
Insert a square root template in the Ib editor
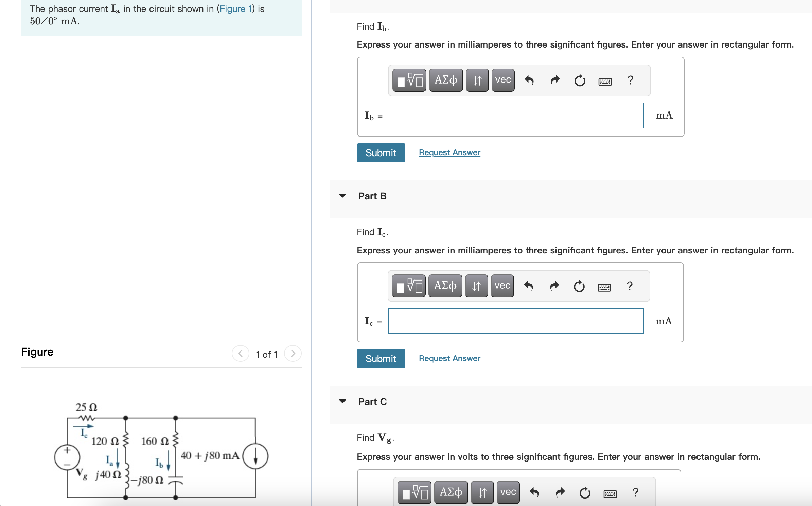coord(409,80)
